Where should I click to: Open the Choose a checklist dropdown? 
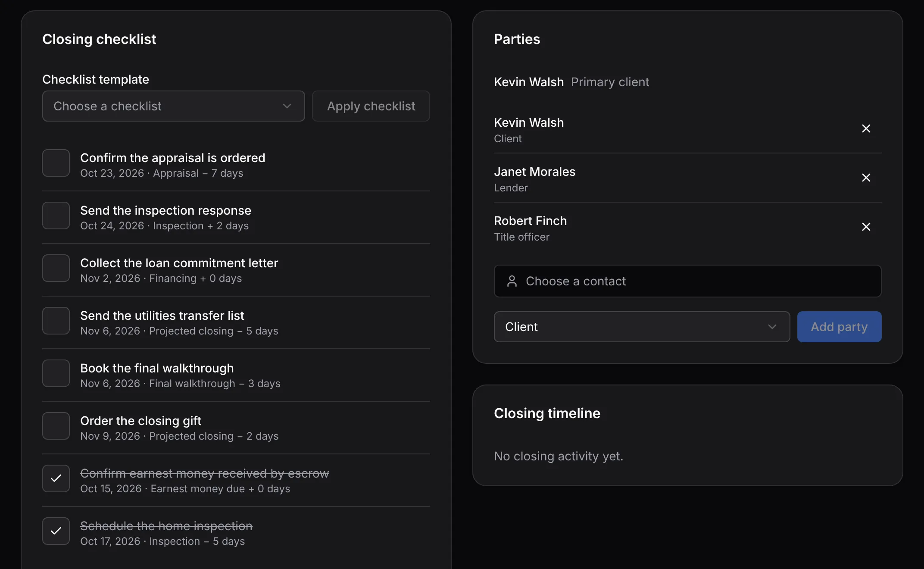point(173,106)
